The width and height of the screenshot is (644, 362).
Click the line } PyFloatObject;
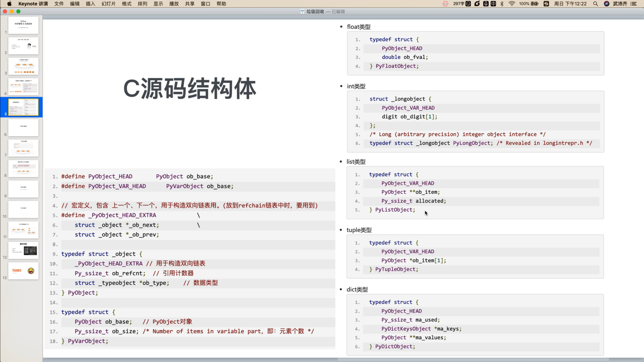pos(394,66)
